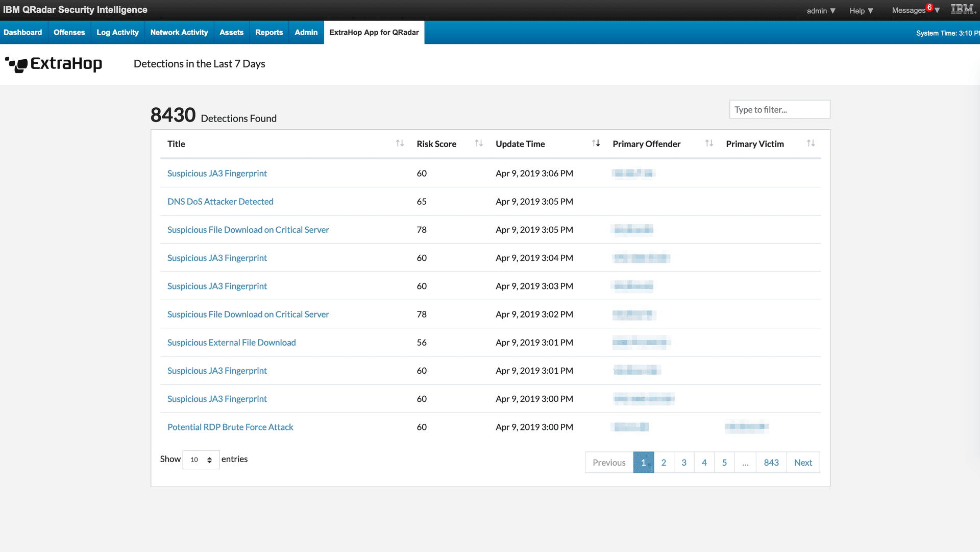Sort by Risk Score arrows icon

[x=479, y=143]
